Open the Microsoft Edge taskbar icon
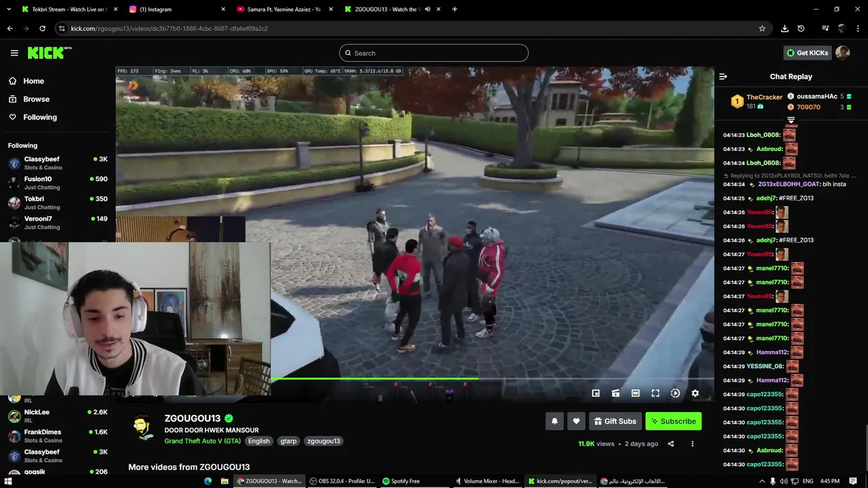This screenshot has width=868, height=488. [x=208, y=481]
